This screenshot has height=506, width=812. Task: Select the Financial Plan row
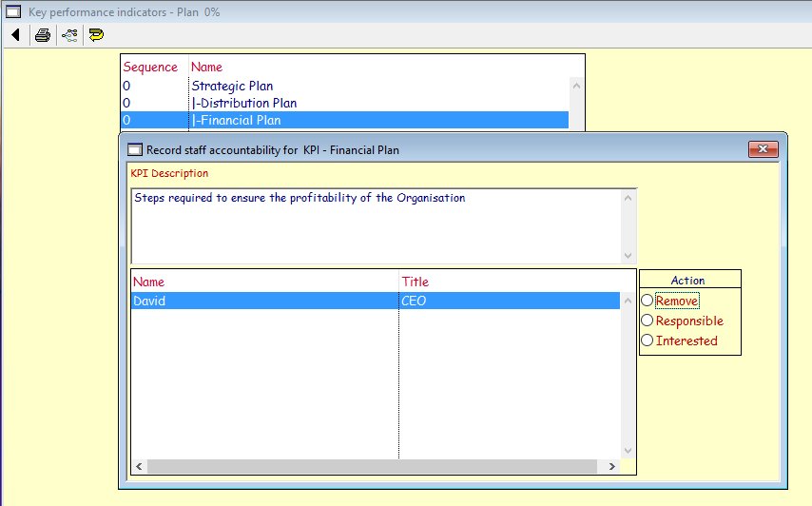point(237,120)
